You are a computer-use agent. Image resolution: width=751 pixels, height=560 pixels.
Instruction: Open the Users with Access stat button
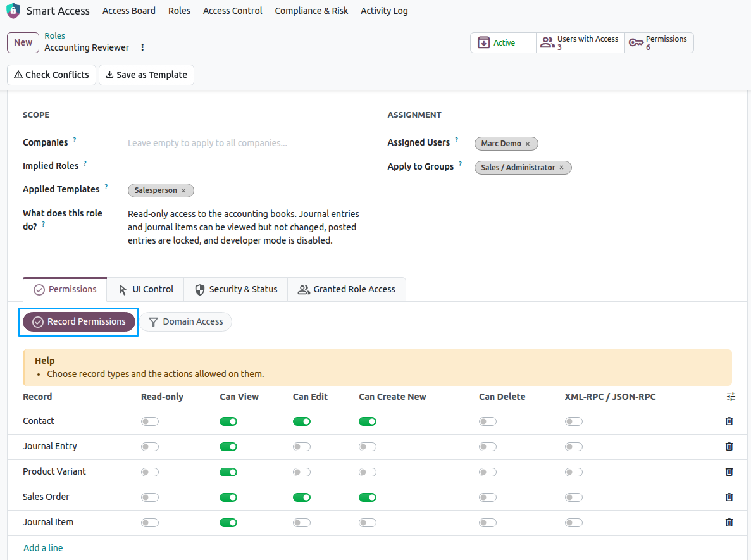(580, 42)
